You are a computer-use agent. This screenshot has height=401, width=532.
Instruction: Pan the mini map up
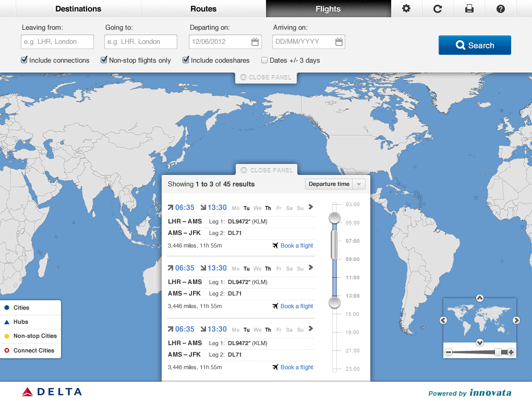click(479, 298)
